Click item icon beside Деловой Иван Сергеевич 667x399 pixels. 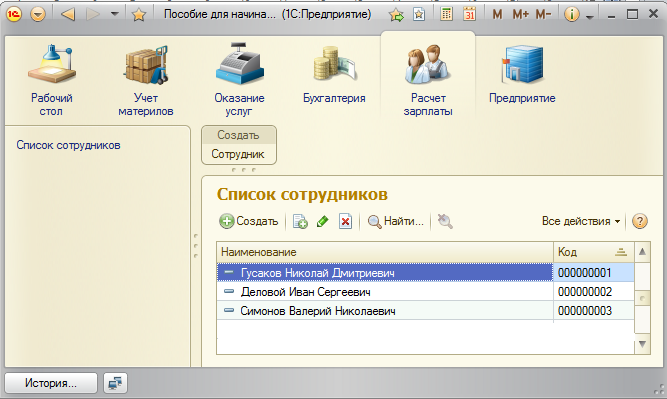point(229,291)
